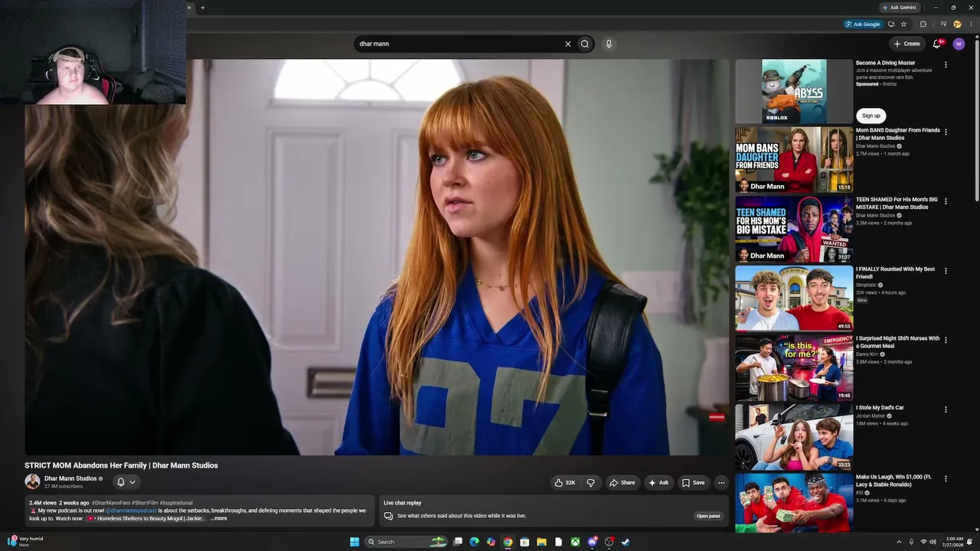
Task: Open Chrome media controls icon
Action: tap(943, 24)
